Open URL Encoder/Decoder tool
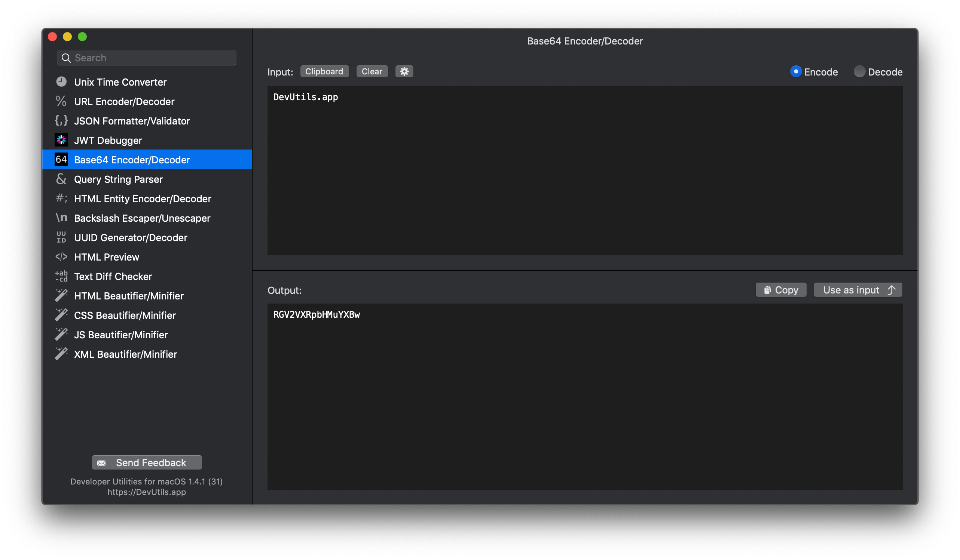The width and height of the screenshot is (960, 560). click(147, 101)
